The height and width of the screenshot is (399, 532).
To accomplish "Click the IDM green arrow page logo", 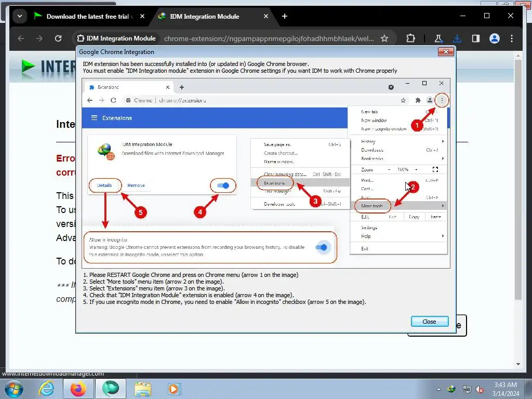I will pos(28,67).
